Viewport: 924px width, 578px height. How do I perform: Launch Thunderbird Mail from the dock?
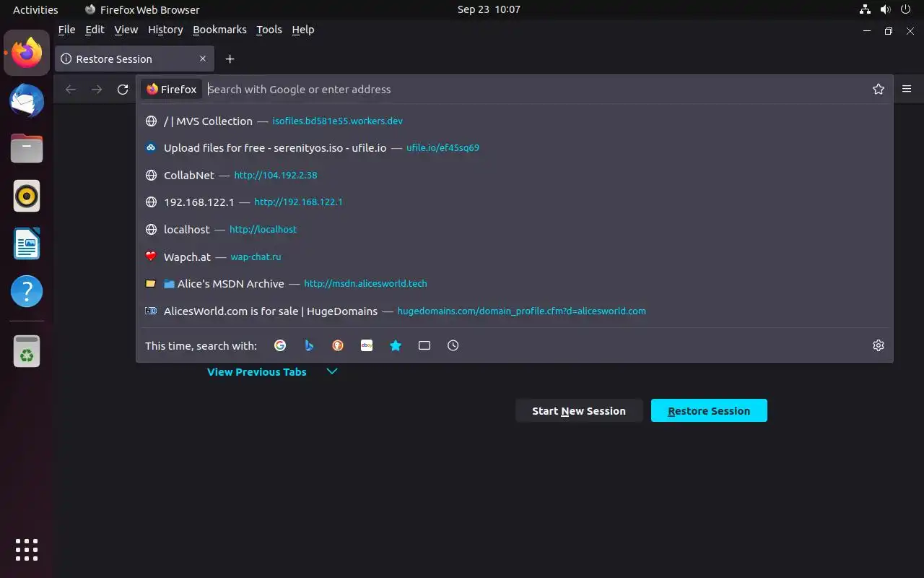pyautogui.click(x=27, y=100)
